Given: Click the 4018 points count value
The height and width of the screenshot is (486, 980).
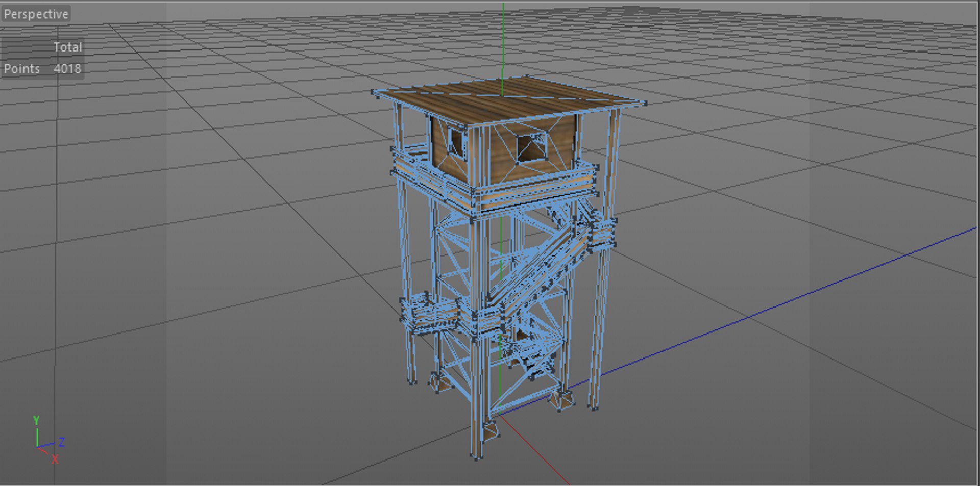Looking at the screenshot, I should point(67,69).
